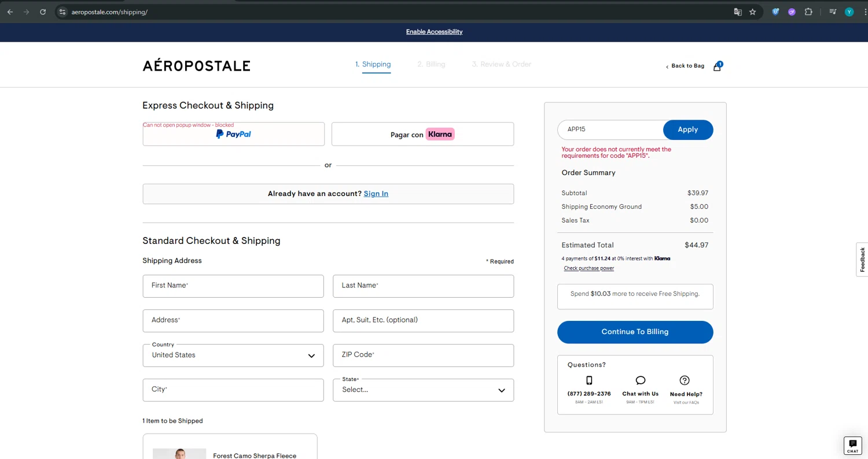Click the question mark Need Help icon

(x=685, y=380)
